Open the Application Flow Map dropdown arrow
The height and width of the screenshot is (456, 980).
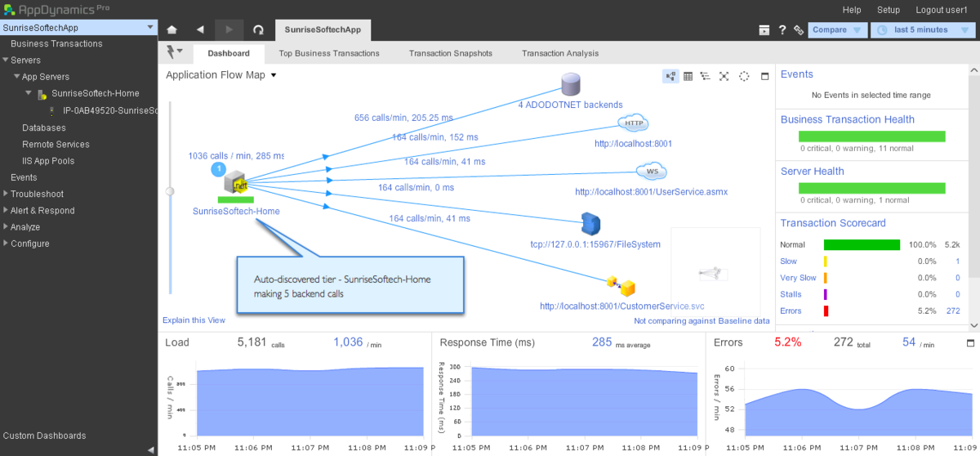(x=274, y=75)
